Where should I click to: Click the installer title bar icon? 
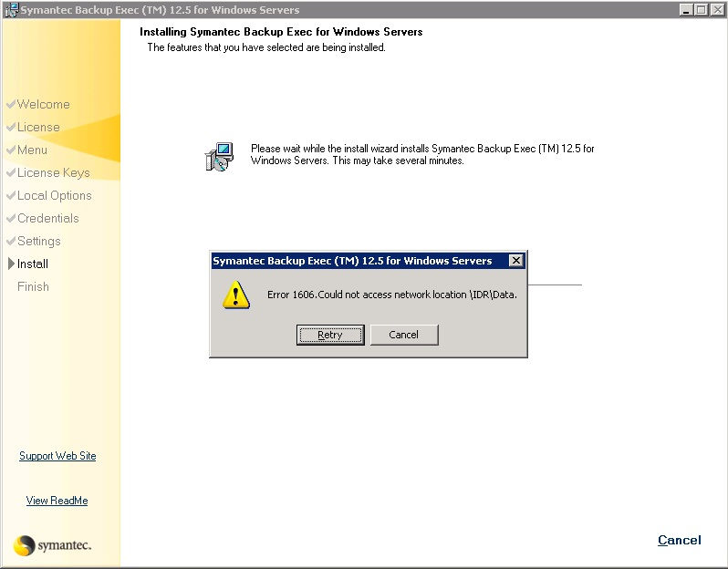click(x=11, y=9)
